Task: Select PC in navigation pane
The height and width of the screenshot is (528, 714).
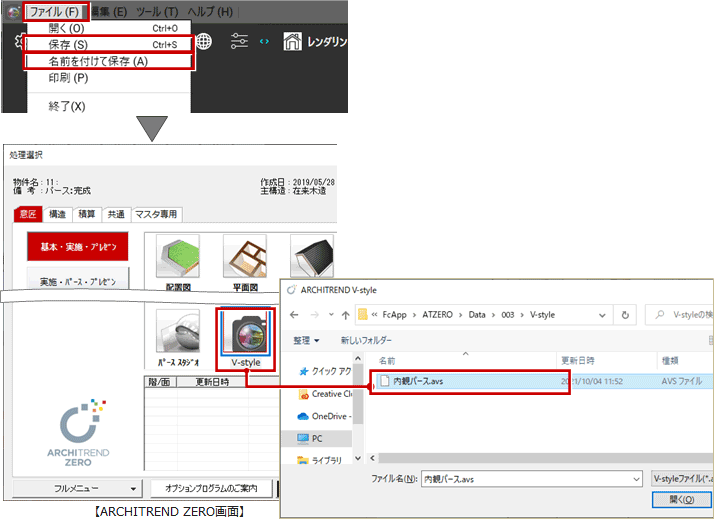Action: pyautogui.click(x=317, y=439)
